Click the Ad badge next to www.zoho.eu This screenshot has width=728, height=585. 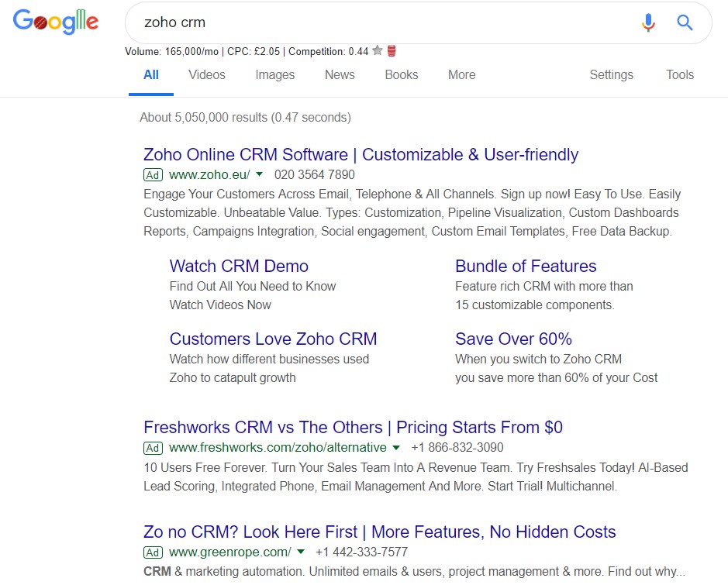point(153,175)
